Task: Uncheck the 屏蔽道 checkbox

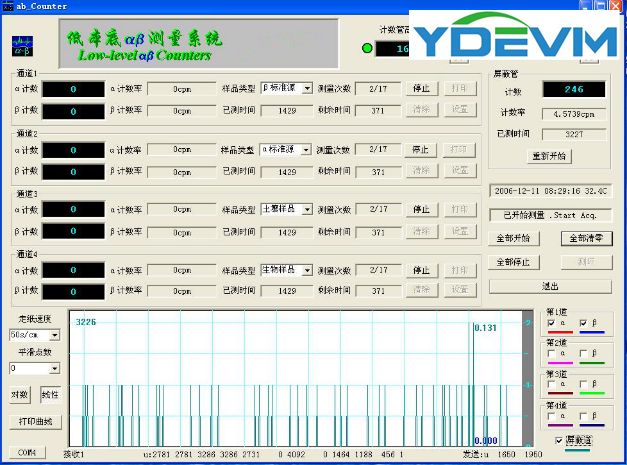Action: [x=558, y=440]
